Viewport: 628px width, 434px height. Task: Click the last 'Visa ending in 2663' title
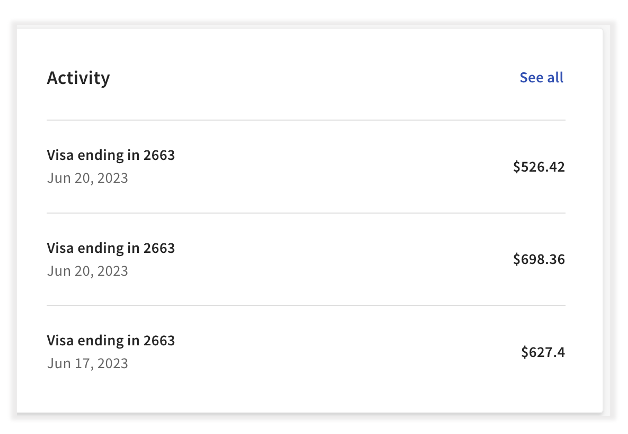(x=110, y=340)
